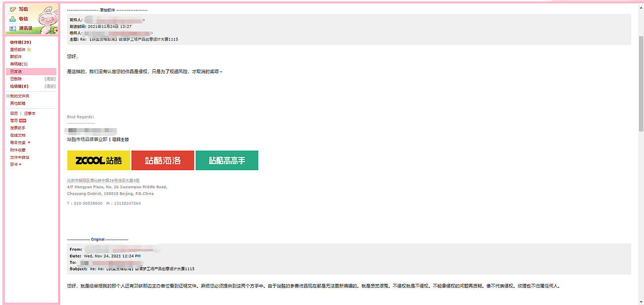Open the spam folder 垃圾箱(8)
The height and width of the screenshot is (305, 644).
point(19,86)
